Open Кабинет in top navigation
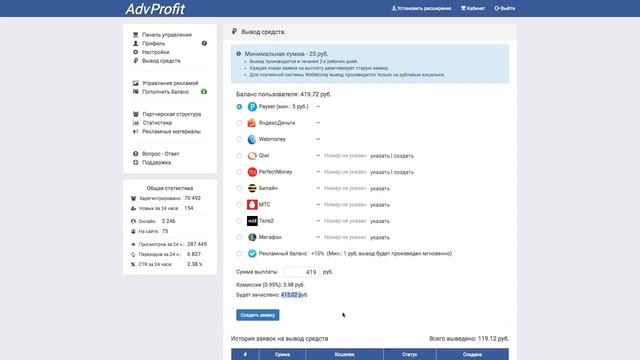Image resolution: width=640 pixels, height=360 pixels. pyautogui.click(x=473, y=8)
